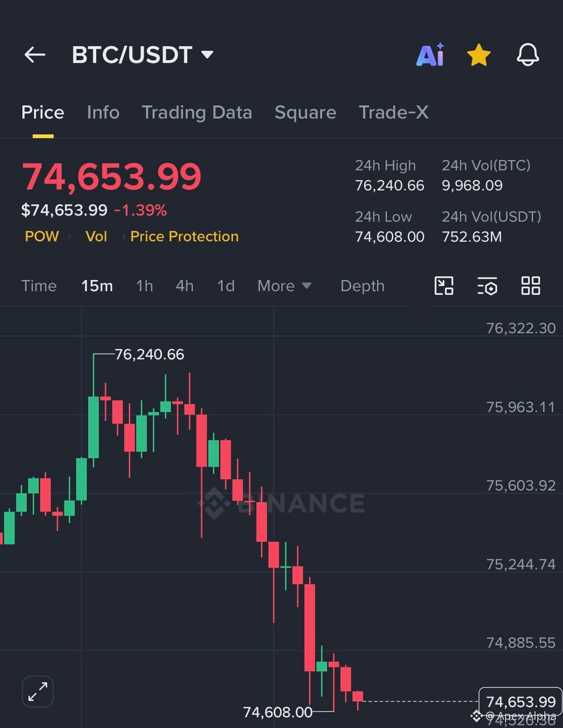Open price alerts bell icon
This screenshot has width=563, height=728.
pyautogui.click(x=528, y=55)
